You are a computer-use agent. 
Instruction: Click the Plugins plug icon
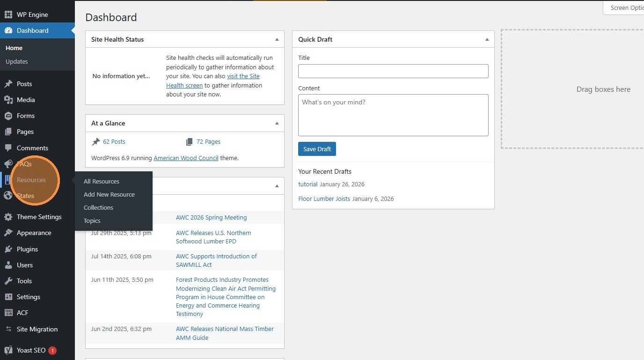click(x=8, y=250)
